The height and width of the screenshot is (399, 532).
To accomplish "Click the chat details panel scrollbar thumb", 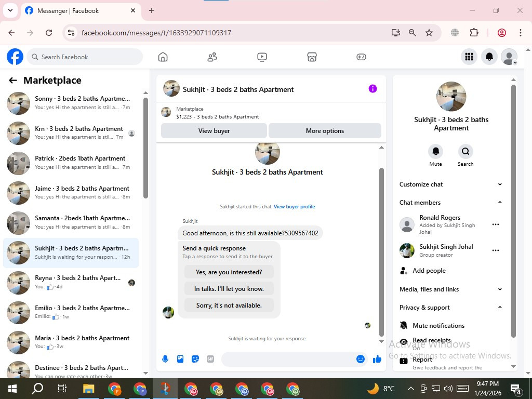I will click(x=513, y=211).
